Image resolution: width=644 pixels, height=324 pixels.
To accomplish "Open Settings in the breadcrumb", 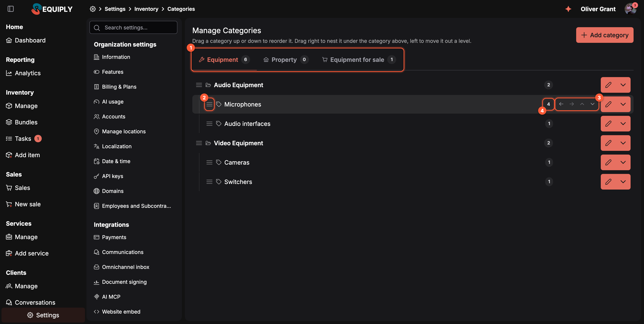I will coord(115,9).
